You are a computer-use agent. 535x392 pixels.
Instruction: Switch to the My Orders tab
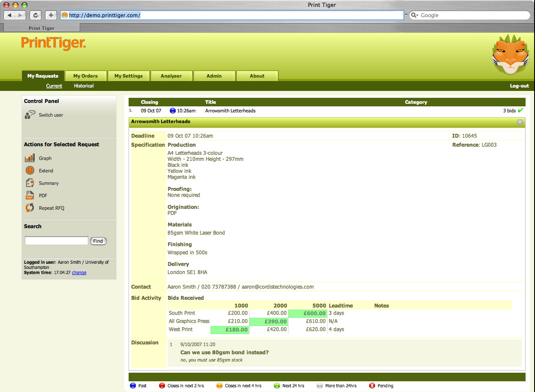click(x=85, y=76)
